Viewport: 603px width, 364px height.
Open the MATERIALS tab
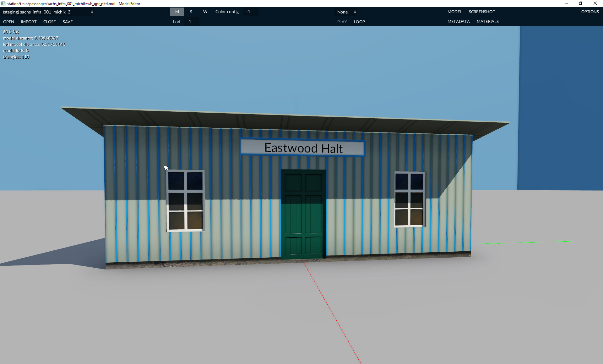487,21
